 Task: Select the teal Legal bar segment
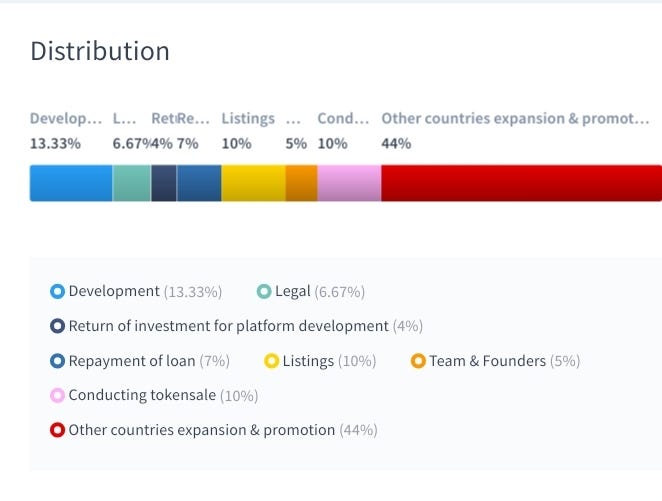[131, 183]
